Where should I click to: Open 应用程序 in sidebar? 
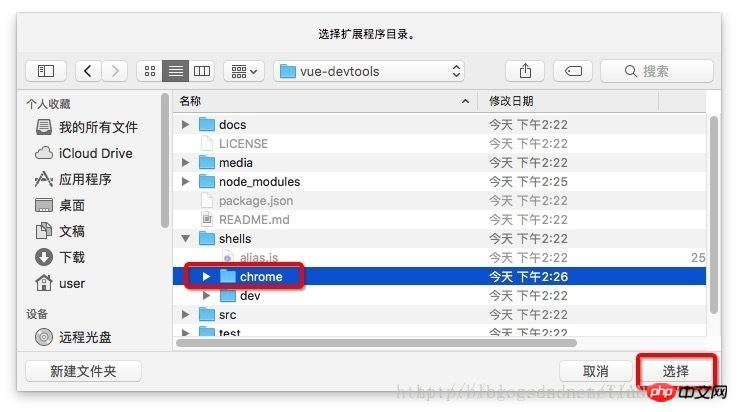click(x=73, y=179)
